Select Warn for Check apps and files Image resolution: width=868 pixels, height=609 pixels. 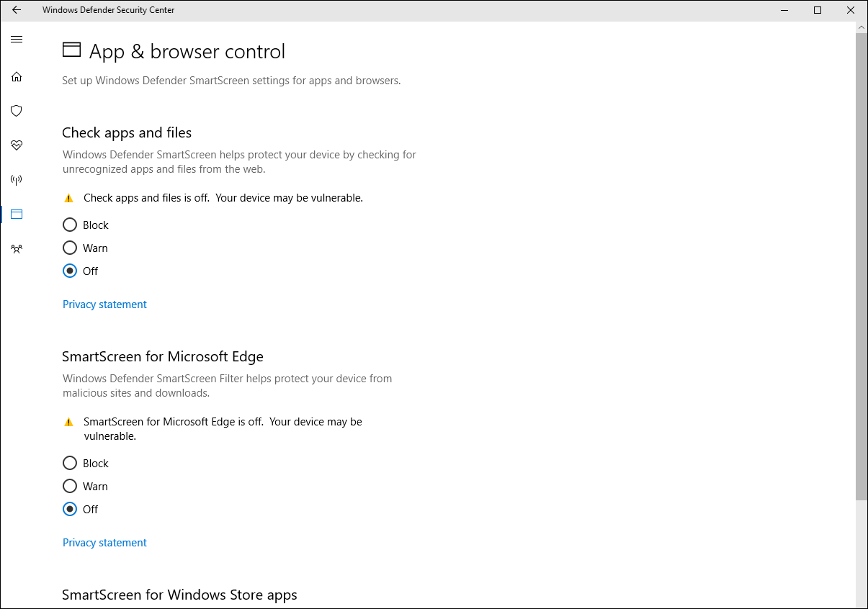tap(70, 248)
